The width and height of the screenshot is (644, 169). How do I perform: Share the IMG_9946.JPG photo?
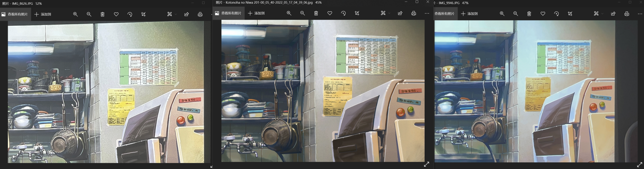tap(613, 14)
